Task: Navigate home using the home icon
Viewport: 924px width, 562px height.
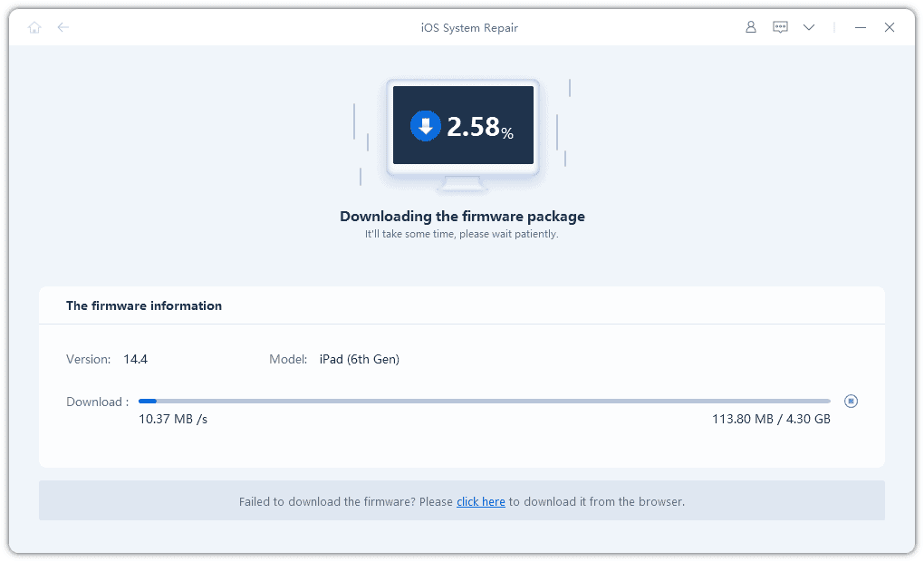Action: (x=34, y=27)
